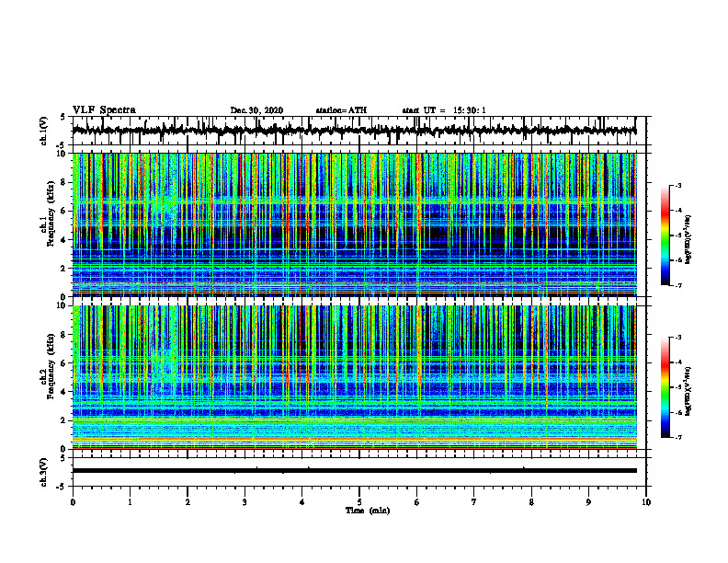Click the "4" kHz tick on ch.2 frequency axis
The height and width of the screenshot is (563, 728).
click(x=64, y=392)
